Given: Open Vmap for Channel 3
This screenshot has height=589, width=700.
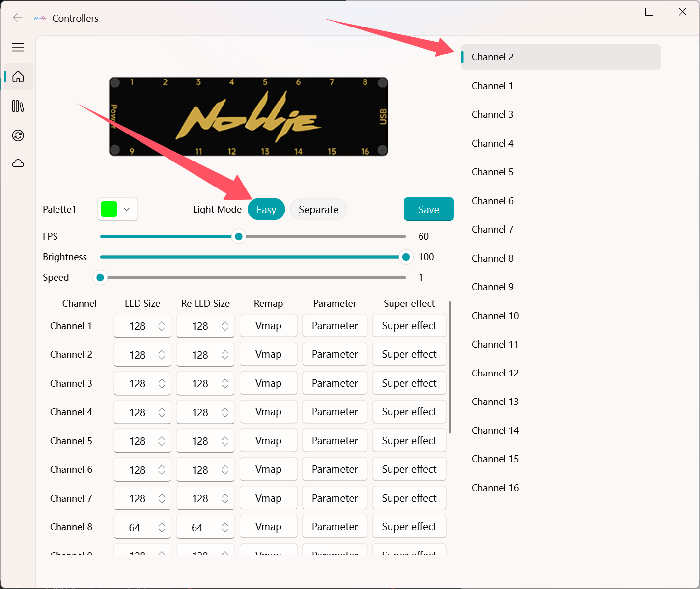Looking at the screenshot, I should pos(268,383).
